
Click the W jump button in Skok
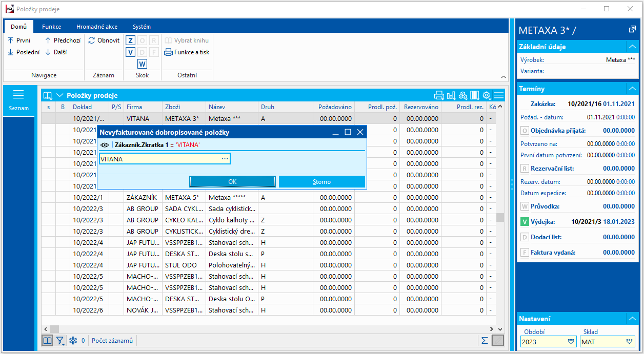coord(142,64)
